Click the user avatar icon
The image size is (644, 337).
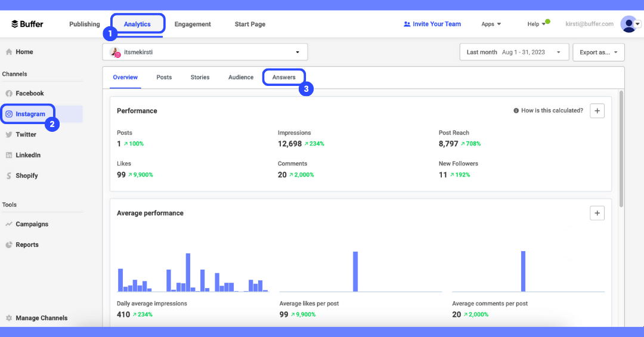(628, 24)
